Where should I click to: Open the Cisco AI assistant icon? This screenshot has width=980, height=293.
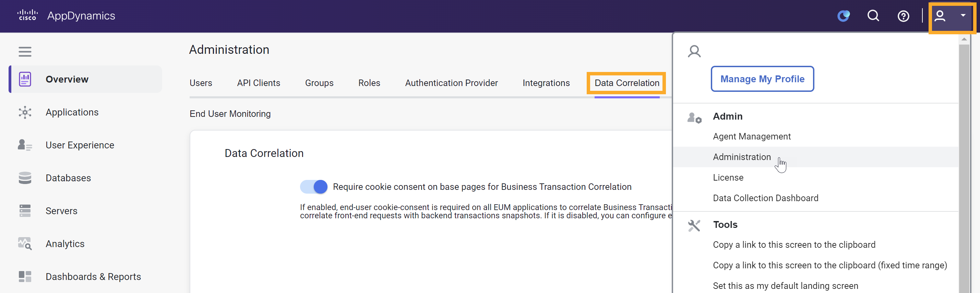click(844, 16)
